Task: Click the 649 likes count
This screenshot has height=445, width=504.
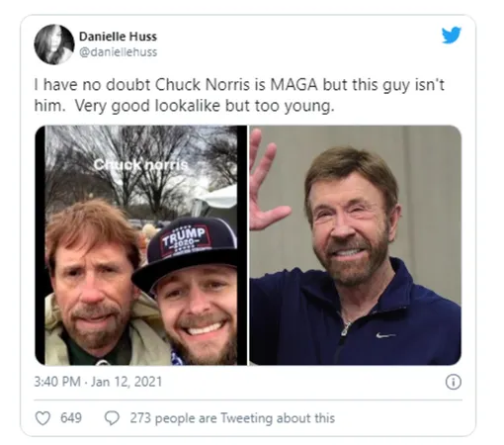Action: 71,418
